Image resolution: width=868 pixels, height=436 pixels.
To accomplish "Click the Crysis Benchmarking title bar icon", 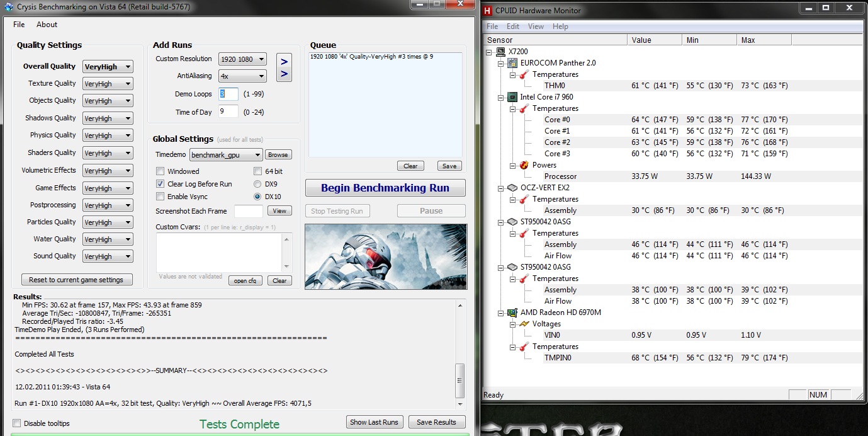I will tap(8, 7).
